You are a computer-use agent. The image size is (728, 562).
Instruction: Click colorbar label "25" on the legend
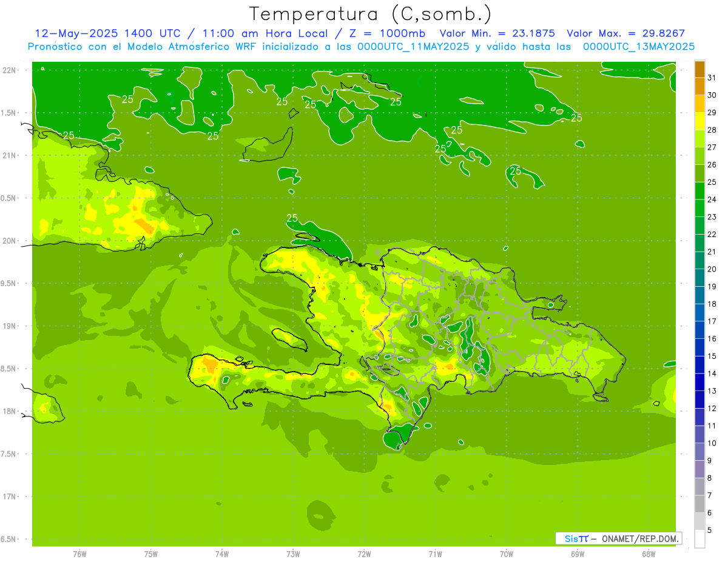(x=712, y=182)
